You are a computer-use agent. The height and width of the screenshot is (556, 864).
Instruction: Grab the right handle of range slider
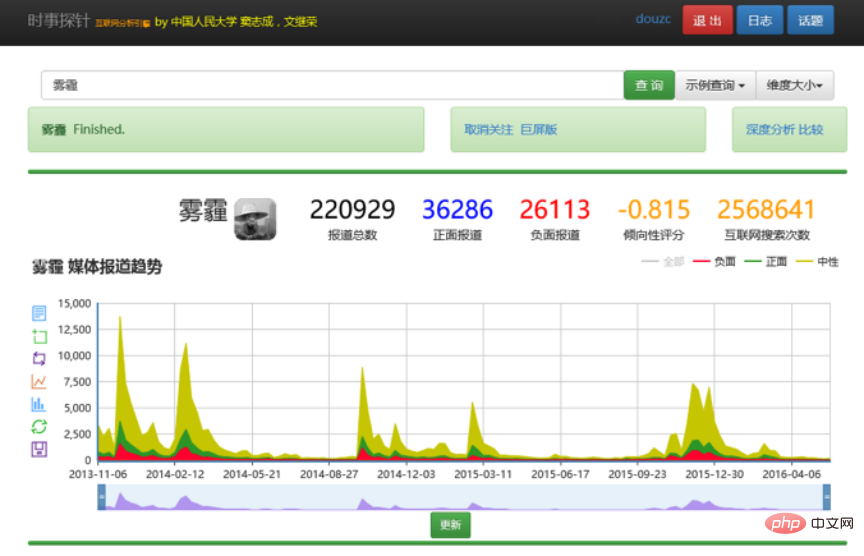827,497
